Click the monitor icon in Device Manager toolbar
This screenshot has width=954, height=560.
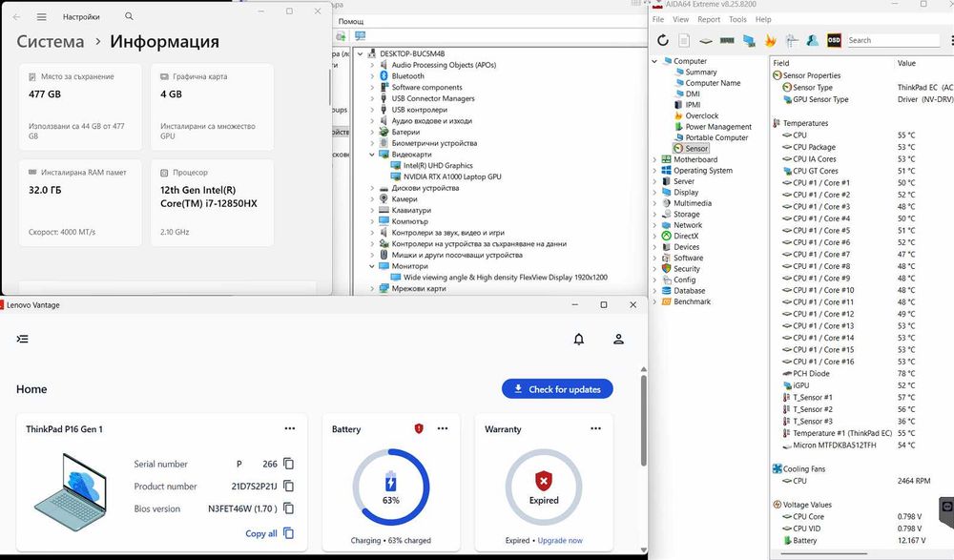tap(361, 36)
